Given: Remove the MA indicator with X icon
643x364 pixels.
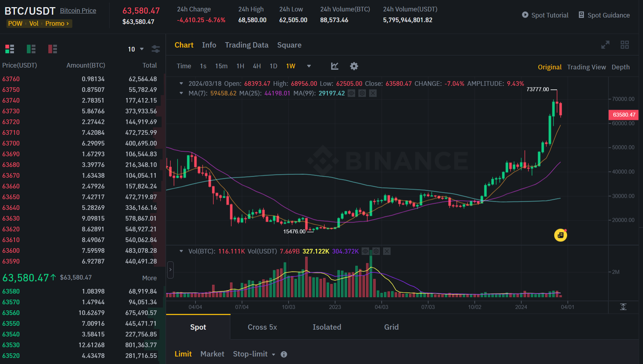Looking at the screenshot, I should pyautogui.click(x=373, y=93).
